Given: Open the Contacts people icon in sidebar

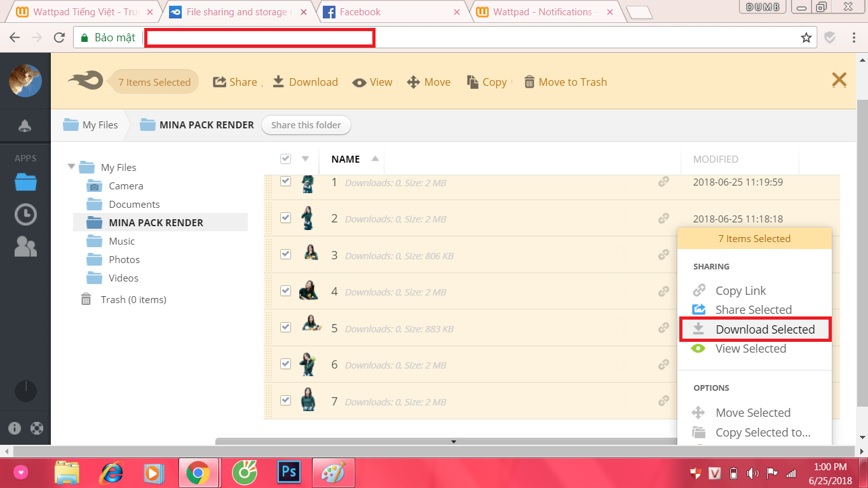Looking at the screenshot, I should tap(25, 247).
